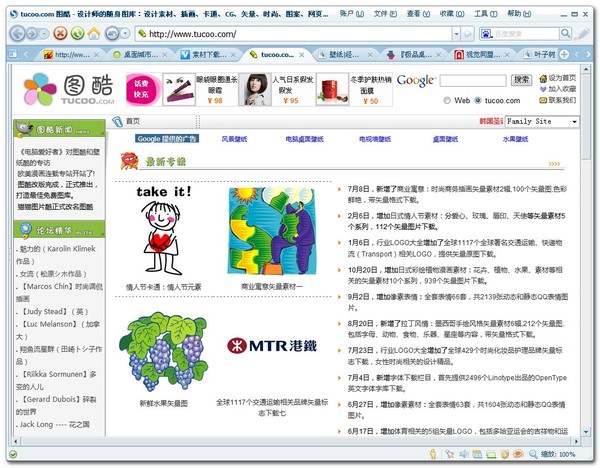Open the 工具(T) menu
The image size is (600, 468).
pyautogui.click(x=486, y=14)
